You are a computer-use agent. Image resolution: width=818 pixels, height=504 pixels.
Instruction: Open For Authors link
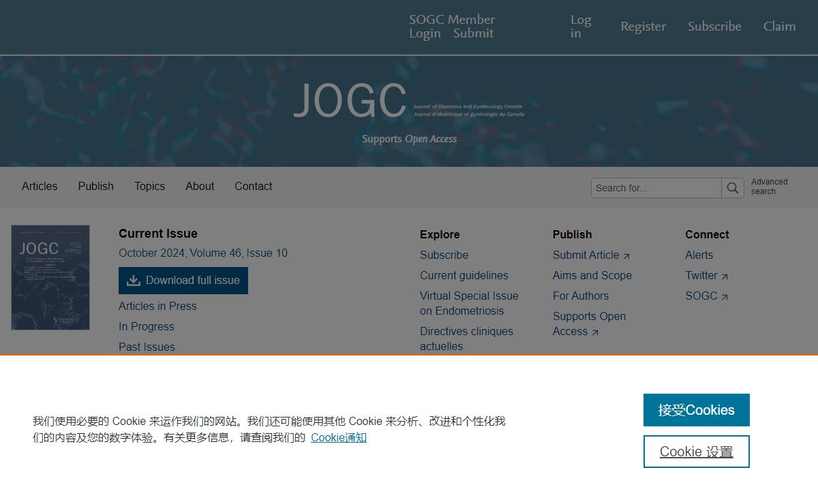(581, 296)
